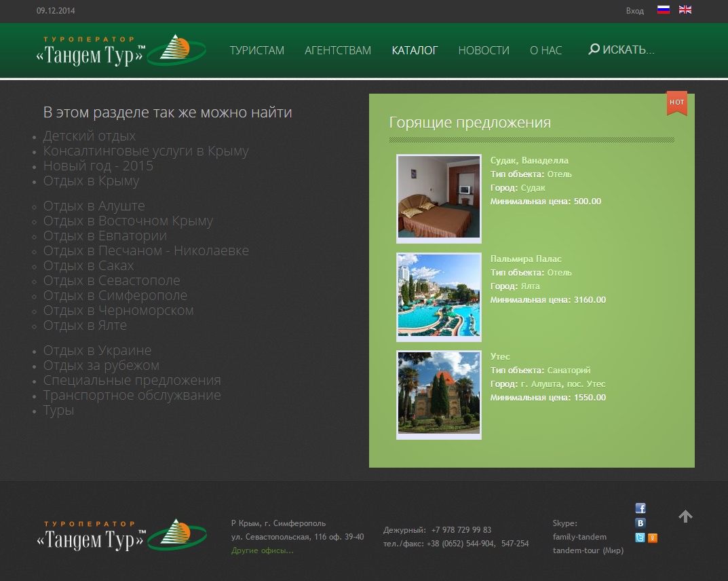Open the VKontakte social icon
Viewport: 728px width, 581px height.
[640, 523]
